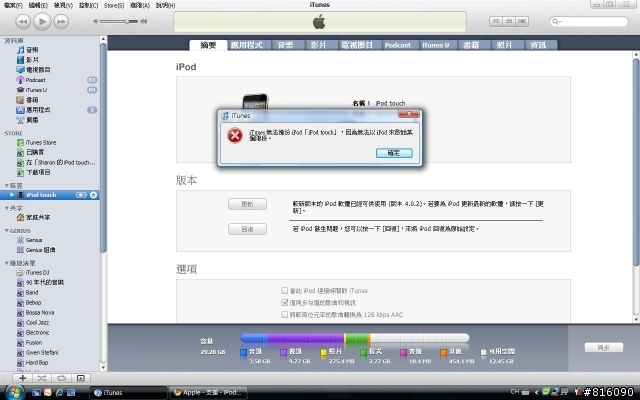This screenshot has width=640, height=400.
Task: Switch to Cover Flow view icon
Action: (x=522, y=21)
